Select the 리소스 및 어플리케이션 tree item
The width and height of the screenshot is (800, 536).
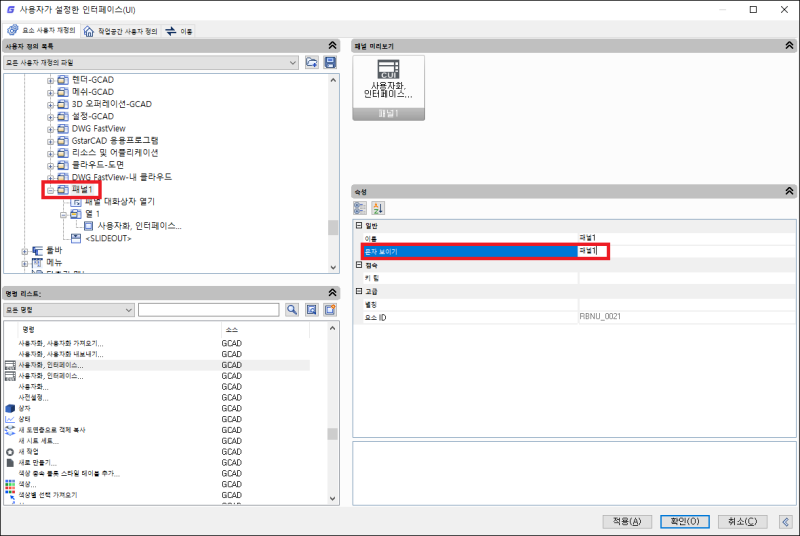click(x=115, y=152)
